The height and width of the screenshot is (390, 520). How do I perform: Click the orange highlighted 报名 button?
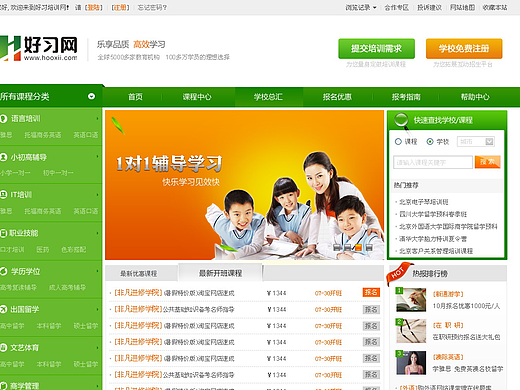pyautogui.click(x=371, y=293)
